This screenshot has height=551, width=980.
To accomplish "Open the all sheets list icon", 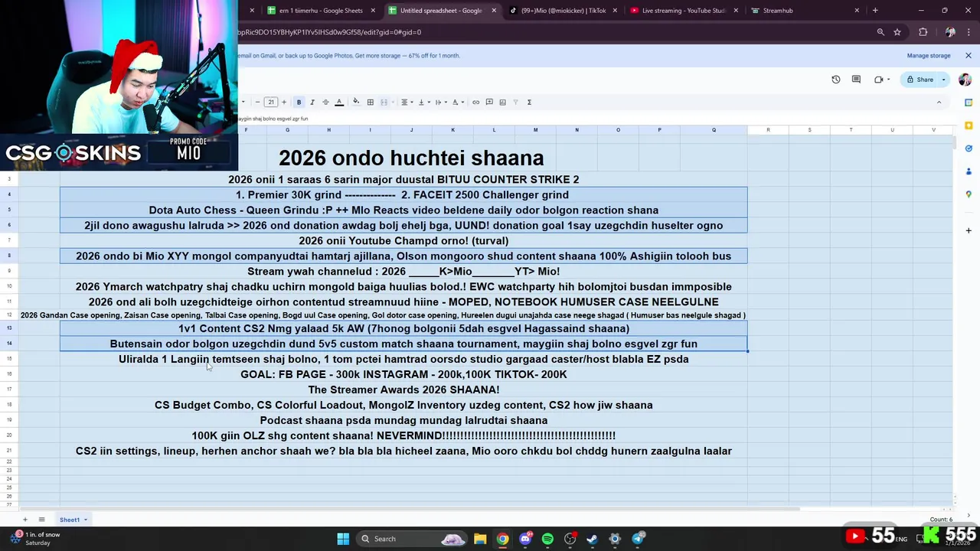I will (x=41, y=520).
